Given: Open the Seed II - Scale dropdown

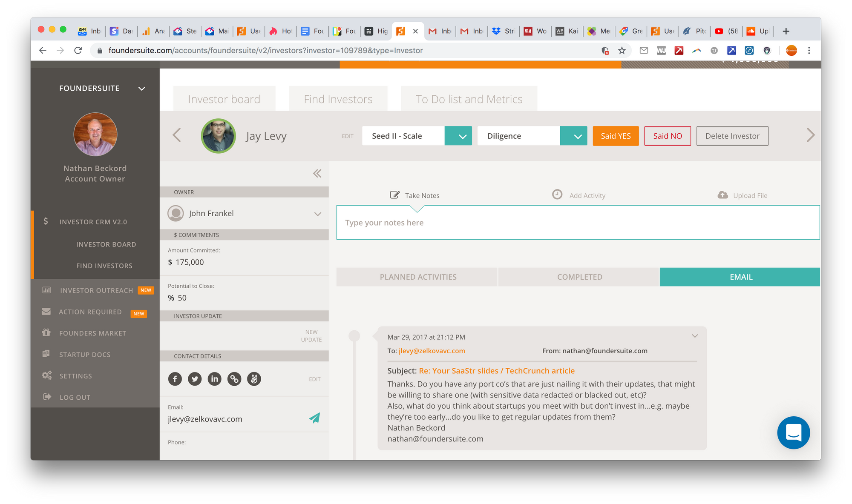Looking at the screenshot, I should click(458, 136).
